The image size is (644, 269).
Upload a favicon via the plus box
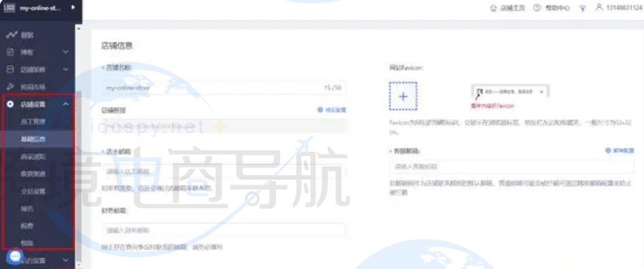pyautogui.click(x=403, y=96)
